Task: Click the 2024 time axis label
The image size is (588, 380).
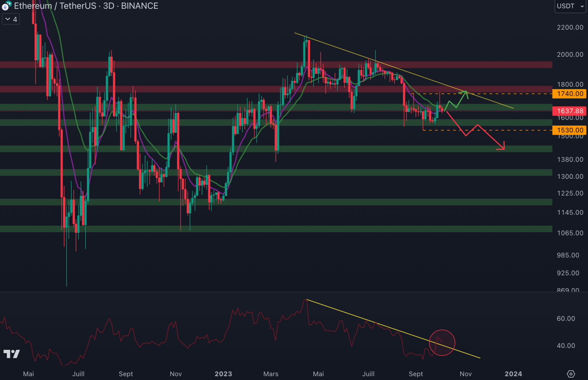Action: (513, 374)
